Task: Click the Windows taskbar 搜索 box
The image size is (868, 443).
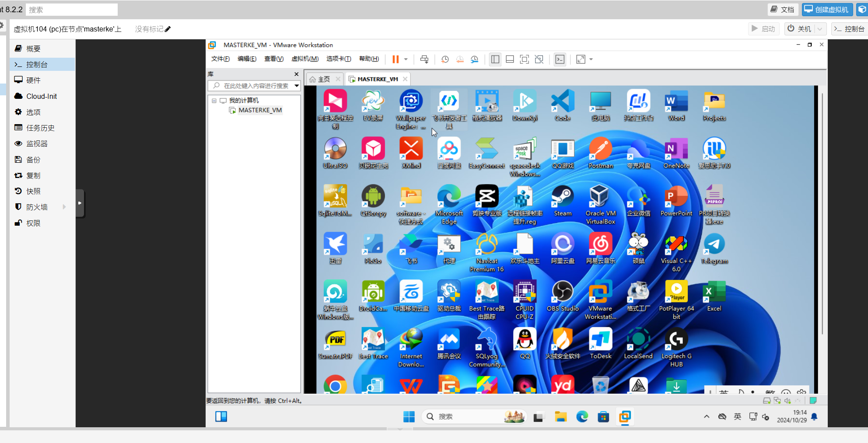Action: click(x=474, y=417)
